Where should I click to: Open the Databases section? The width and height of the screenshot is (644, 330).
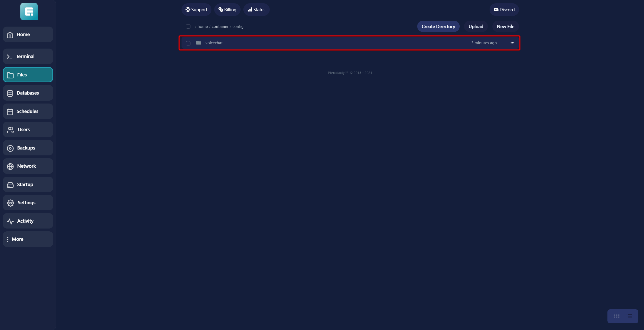pyautogui.click(x=28, y=93)
